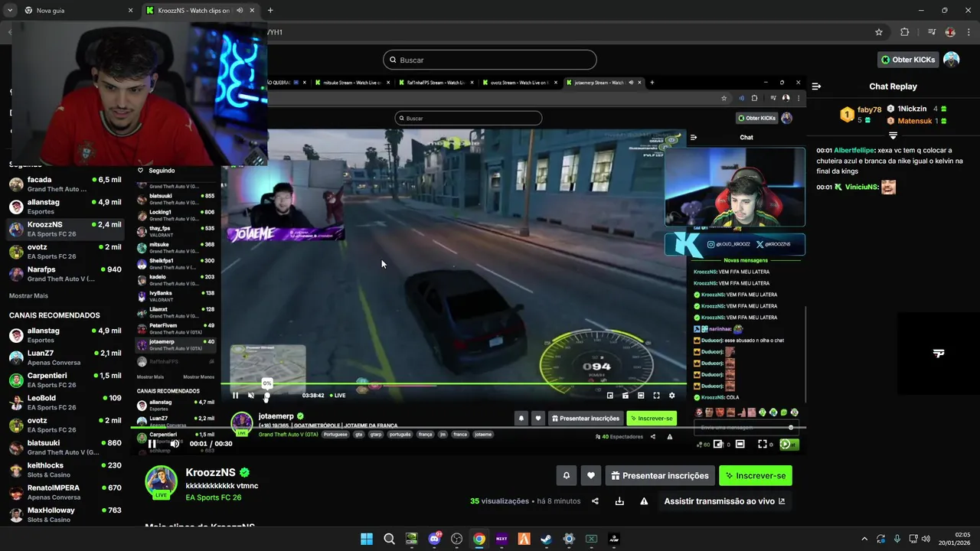Screen dimensions: 980x551
Task: Open Steam from taskbar
Action: [x=546, y=539]
